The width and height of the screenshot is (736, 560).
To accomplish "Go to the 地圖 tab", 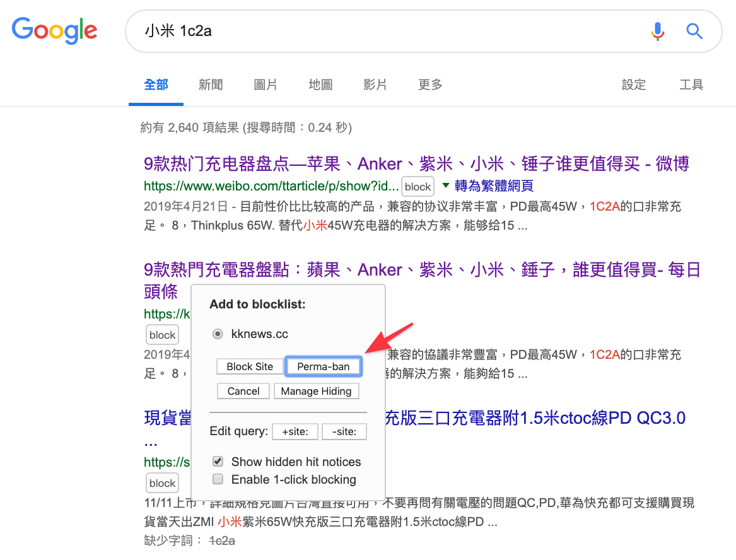I will 320,85.
